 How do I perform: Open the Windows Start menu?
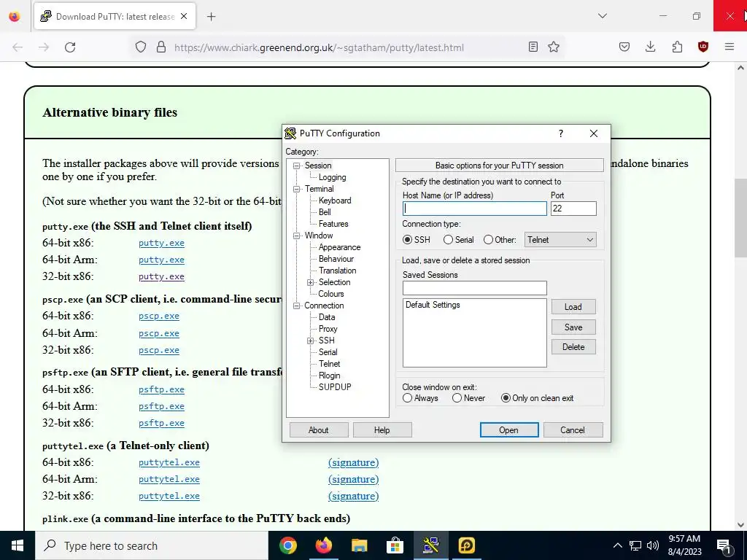pos(18,545)
